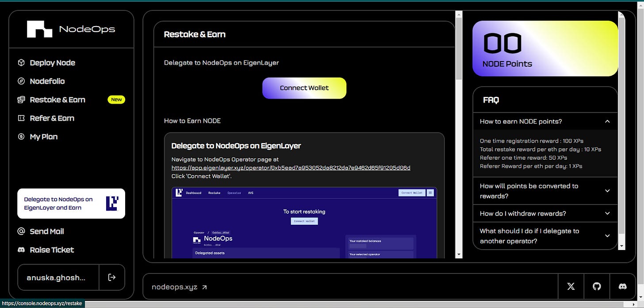
Task: Sign out using the logout icon
Action: [112, 277]
